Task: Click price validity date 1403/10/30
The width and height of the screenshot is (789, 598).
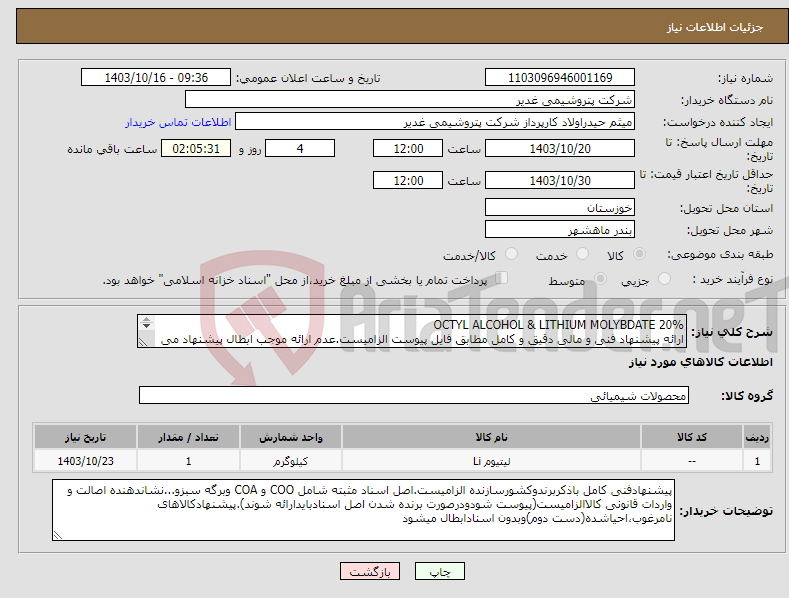Action: click(560, 180)
